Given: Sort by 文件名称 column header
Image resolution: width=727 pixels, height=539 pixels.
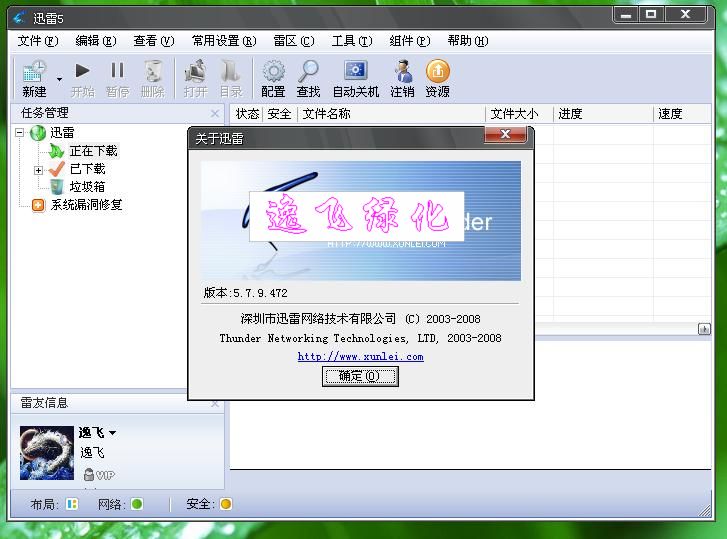Looking at the screenshot, I should (392, 114).
